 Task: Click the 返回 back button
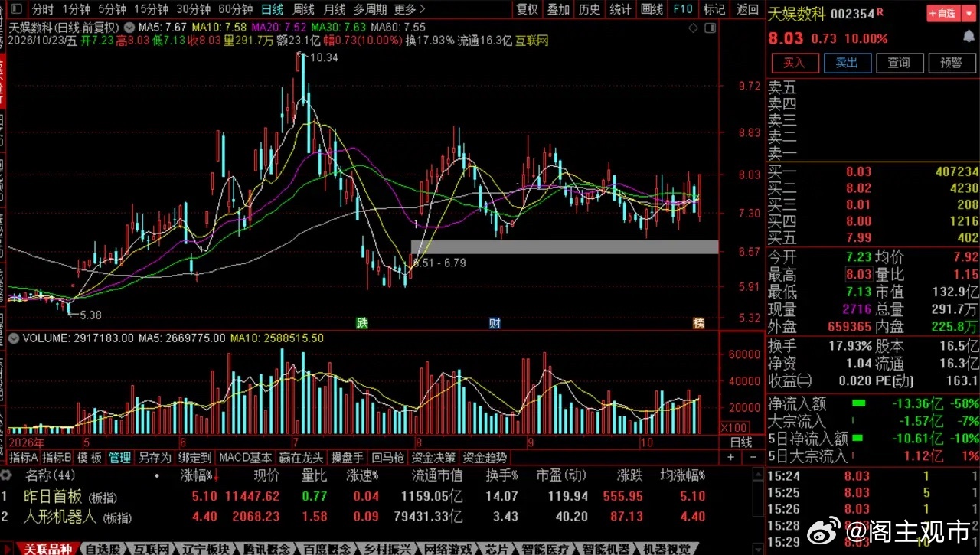[747, 9]
